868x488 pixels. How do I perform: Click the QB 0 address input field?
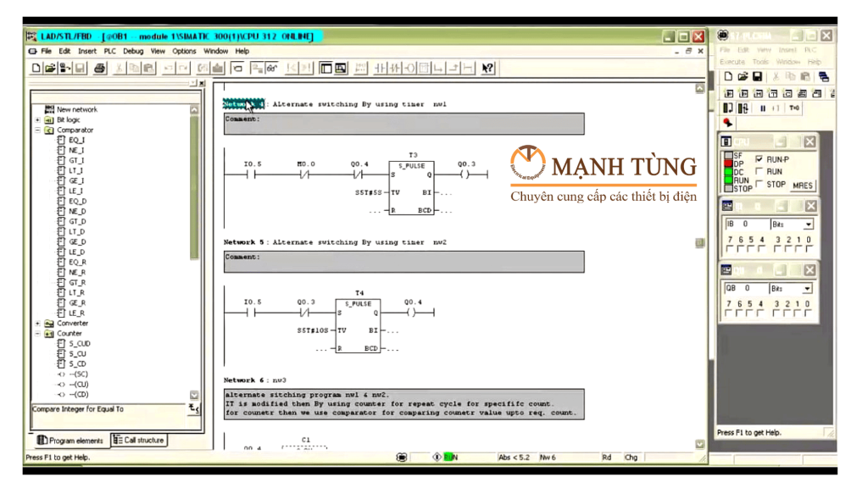click(744, 288)
